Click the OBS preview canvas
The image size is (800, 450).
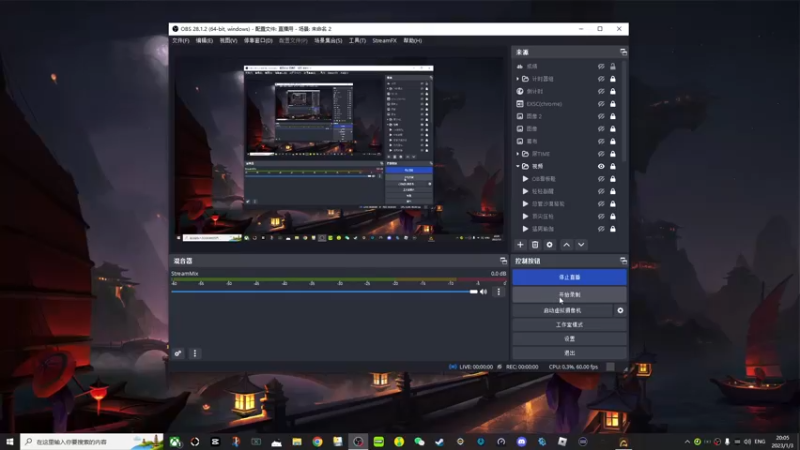coord(339,148)
